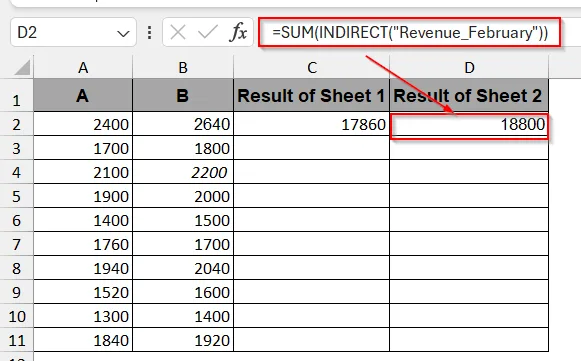Select cell with value 1800
This screenshot has height=361, width=581.
183,148
